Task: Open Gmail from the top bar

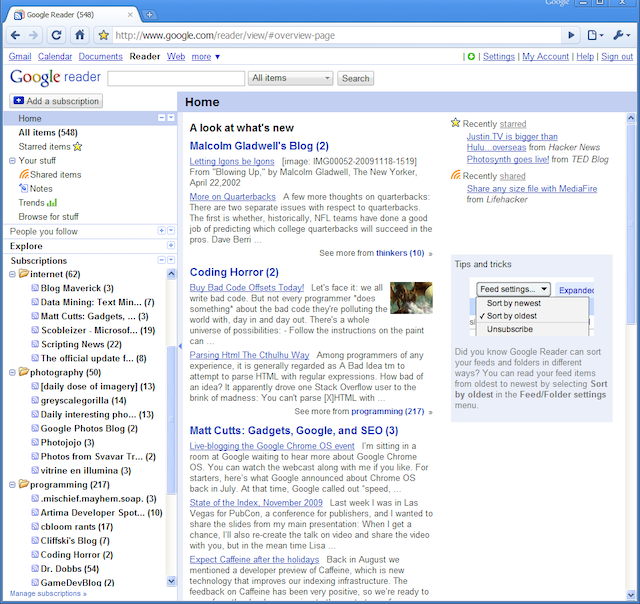Action: tap(20, 57)
